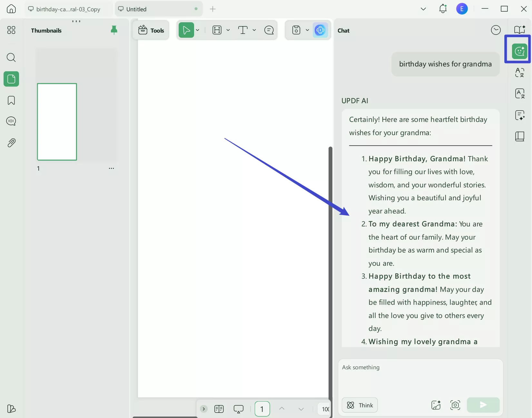Viewport: 532px width, 418px height.
Task: Toggle the Think mode button
Action: (x=360, y=405)
